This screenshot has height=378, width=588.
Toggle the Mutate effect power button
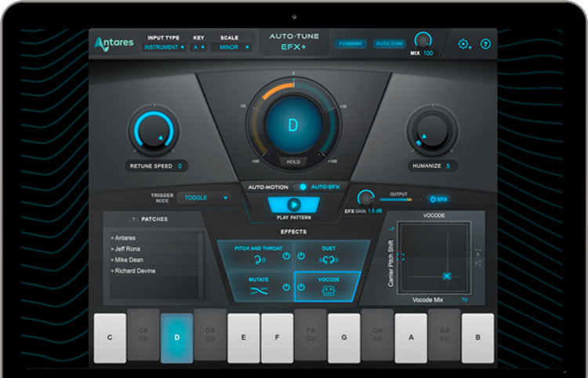coord(285,289)
